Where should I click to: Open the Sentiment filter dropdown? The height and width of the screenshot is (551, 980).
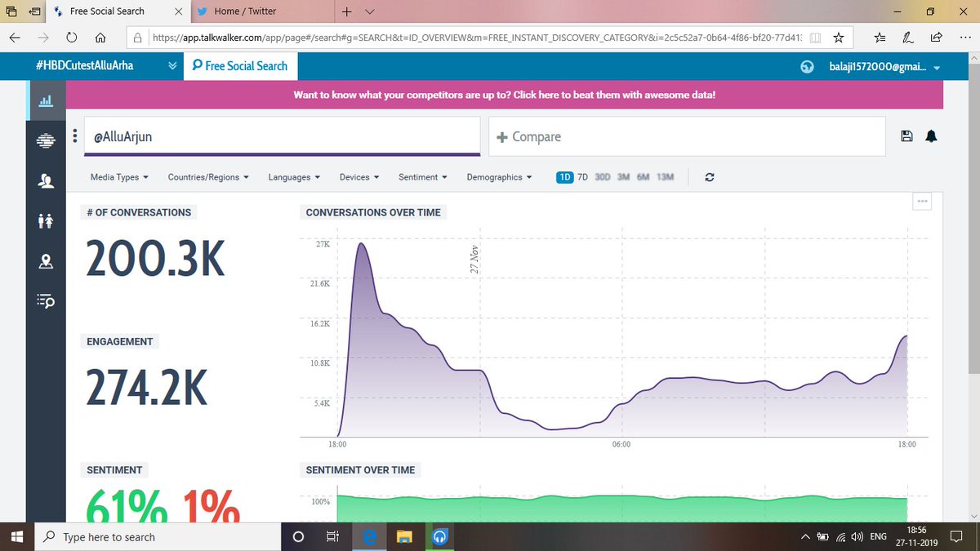[x=421, y=176]
